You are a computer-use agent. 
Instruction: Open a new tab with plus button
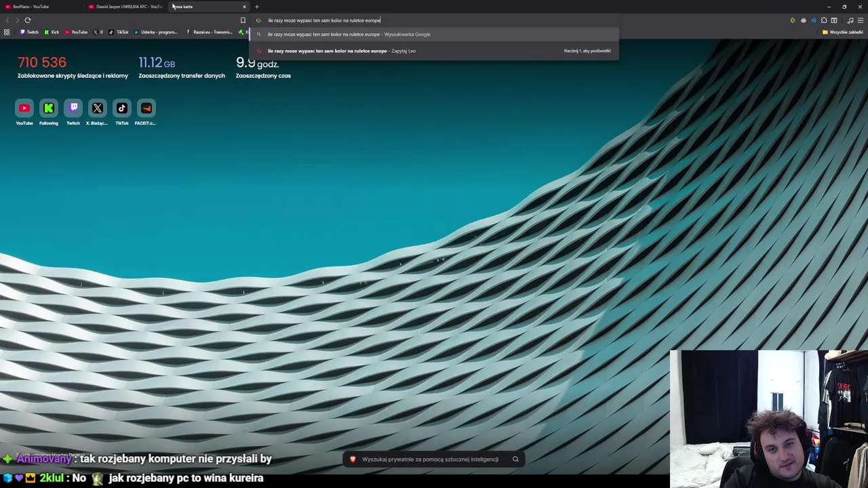tap(256, 7)
